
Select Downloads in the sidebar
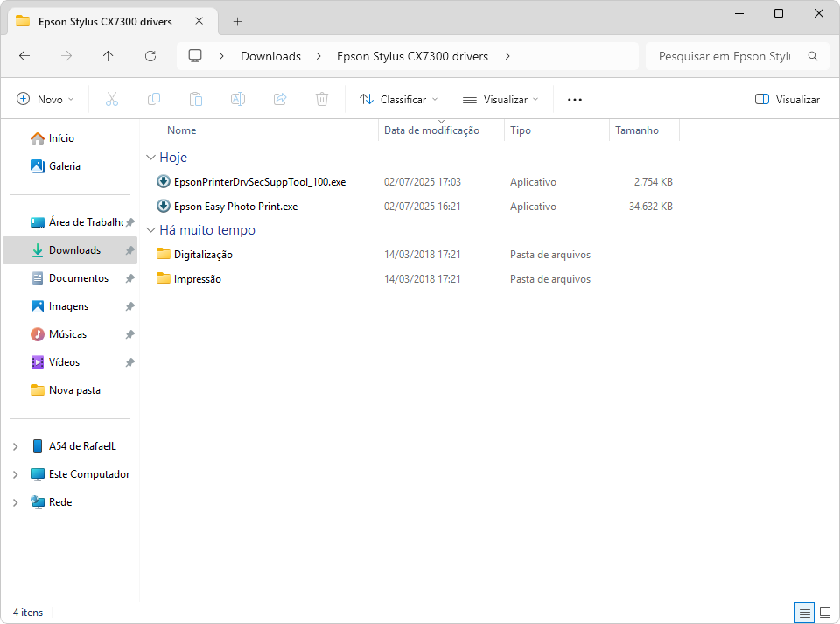pos(70,250)
